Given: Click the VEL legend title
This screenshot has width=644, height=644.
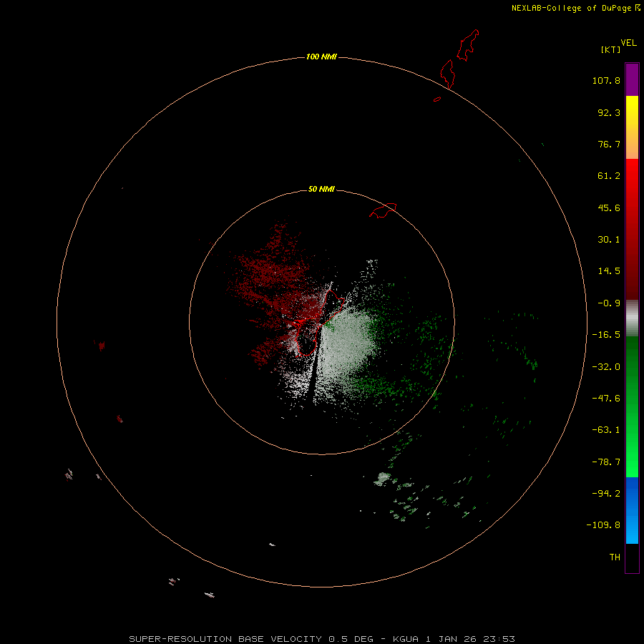Looking at the screenshot, I should tap(628, 43).
